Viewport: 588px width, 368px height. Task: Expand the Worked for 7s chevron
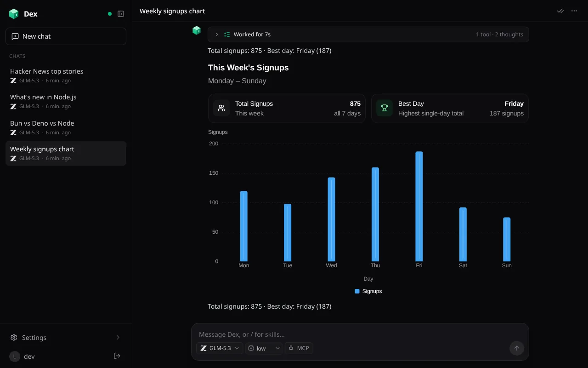217,34
